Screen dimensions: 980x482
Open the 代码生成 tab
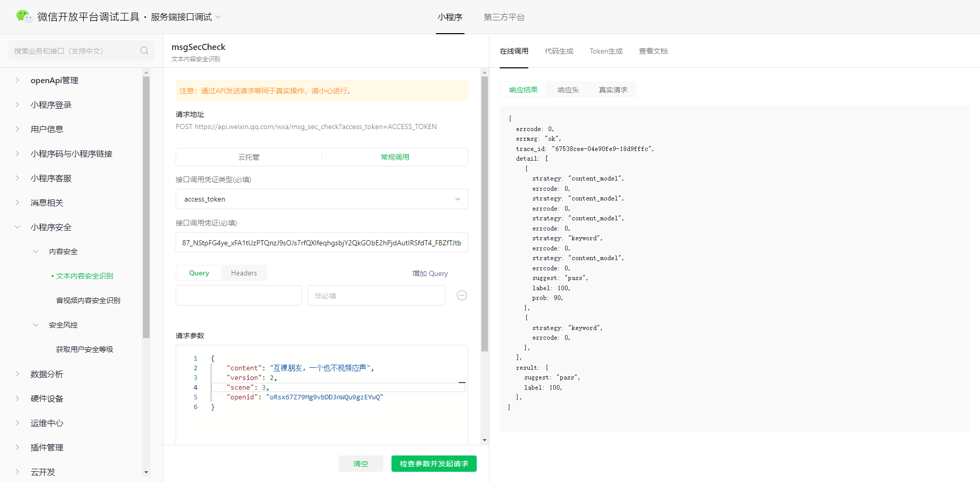[559, 51]
